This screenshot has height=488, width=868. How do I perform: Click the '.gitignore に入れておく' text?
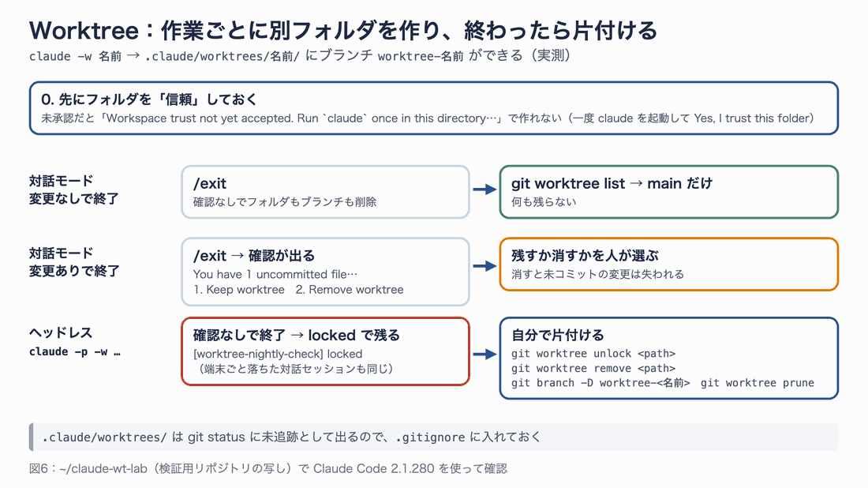click(x=469, y=437)
